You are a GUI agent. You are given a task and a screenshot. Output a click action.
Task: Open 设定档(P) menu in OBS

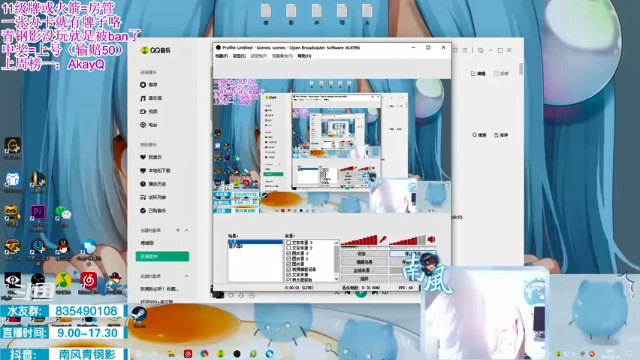[x=258, y=56]
